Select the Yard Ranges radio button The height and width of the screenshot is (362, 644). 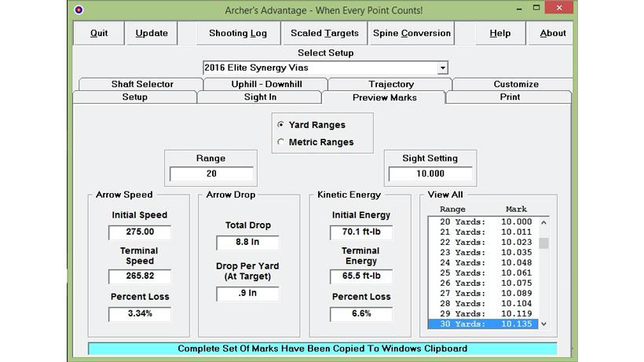click(x=281, y=124)
